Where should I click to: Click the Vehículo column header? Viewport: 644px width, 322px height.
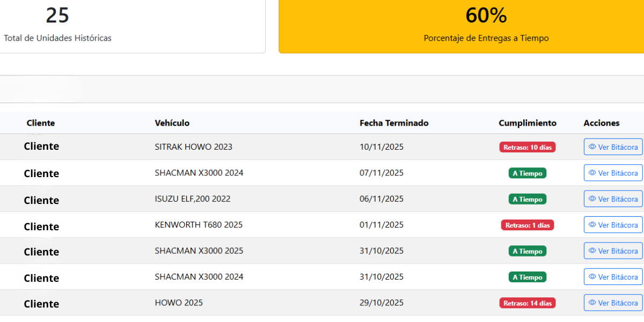pyautogui.click(x=171, y=123)
